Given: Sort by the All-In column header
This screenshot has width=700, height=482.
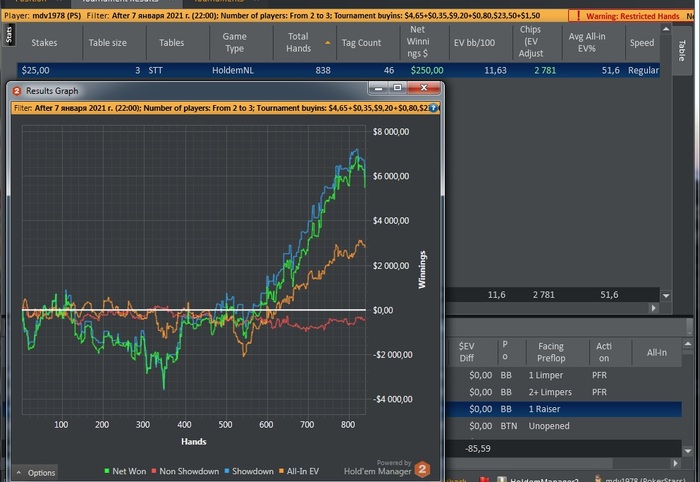Looking at the screenshot, I should click(x=657, y=352).
